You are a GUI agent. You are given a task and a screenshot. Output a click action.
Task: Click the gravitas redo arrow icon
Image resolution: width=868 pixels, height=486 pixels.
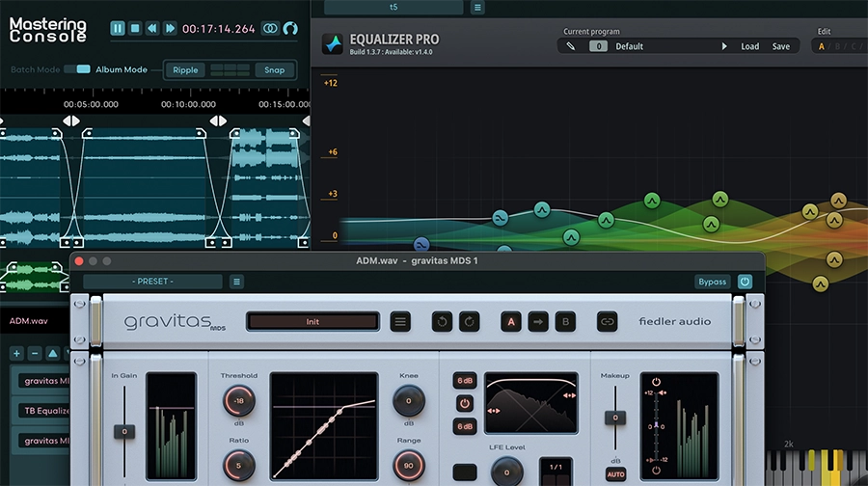(x=469, y=322)
